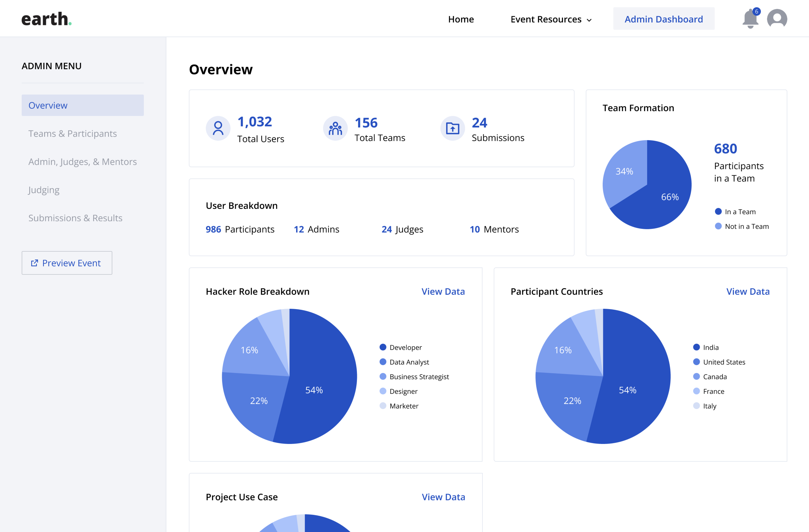Click the Total Users person icon

[218, 128]
